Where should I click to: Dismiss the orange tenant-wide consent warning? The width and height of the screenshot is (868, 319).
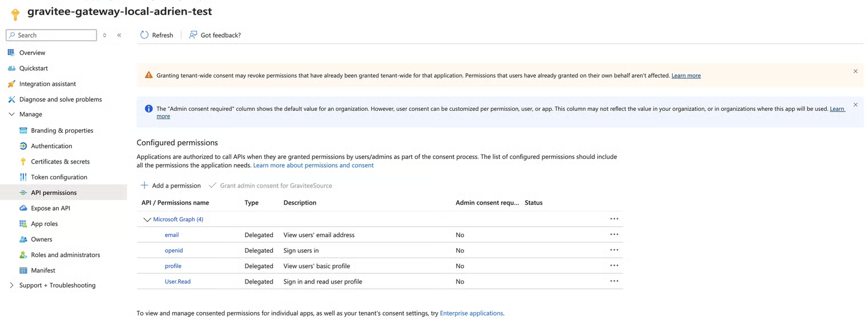(x=855, y=71)
